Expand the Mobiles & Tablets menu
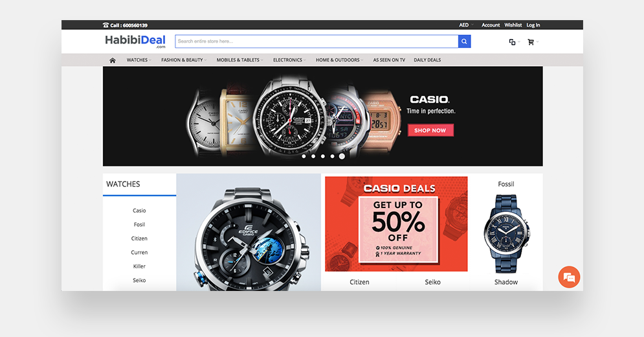Viewport: 644px width, 337px height. click(240, 60)
